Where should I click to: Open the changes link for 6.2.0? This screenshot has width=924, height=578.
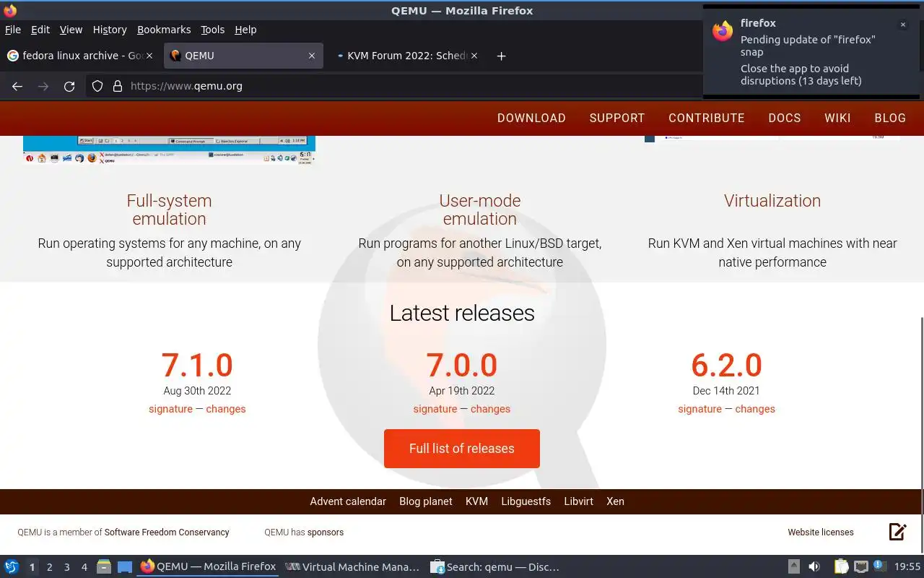755,409
